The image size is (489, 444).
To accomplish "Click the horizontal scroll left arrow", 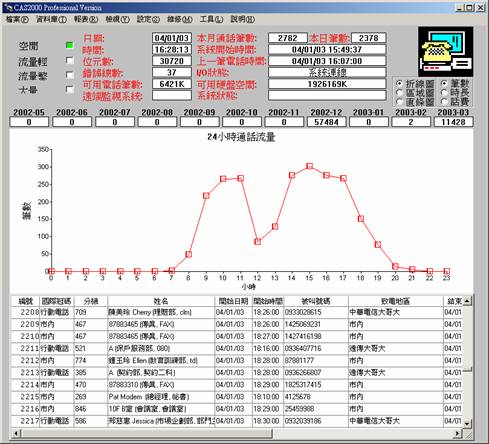I will [x=16, y=433].
